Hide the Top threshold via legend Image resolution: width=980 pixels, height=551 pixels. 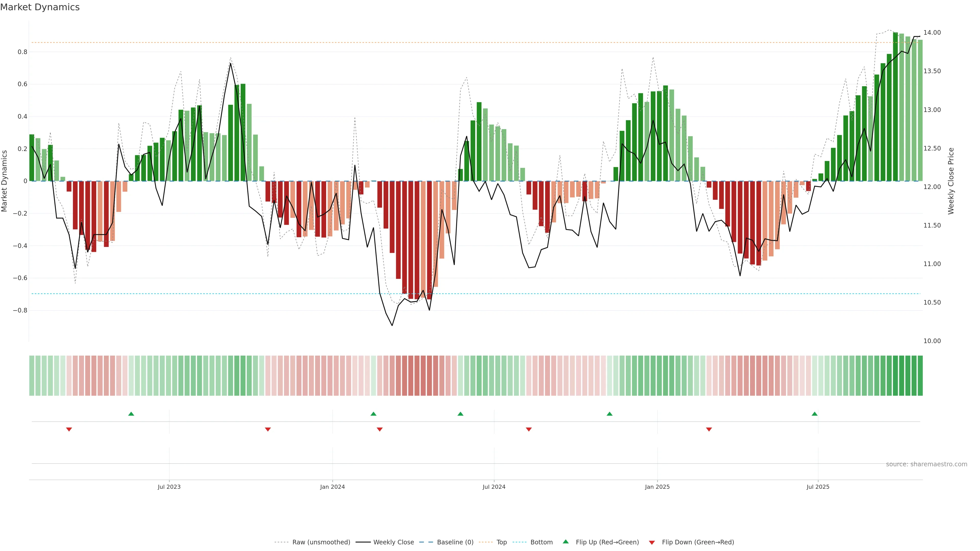click(501, 542)
